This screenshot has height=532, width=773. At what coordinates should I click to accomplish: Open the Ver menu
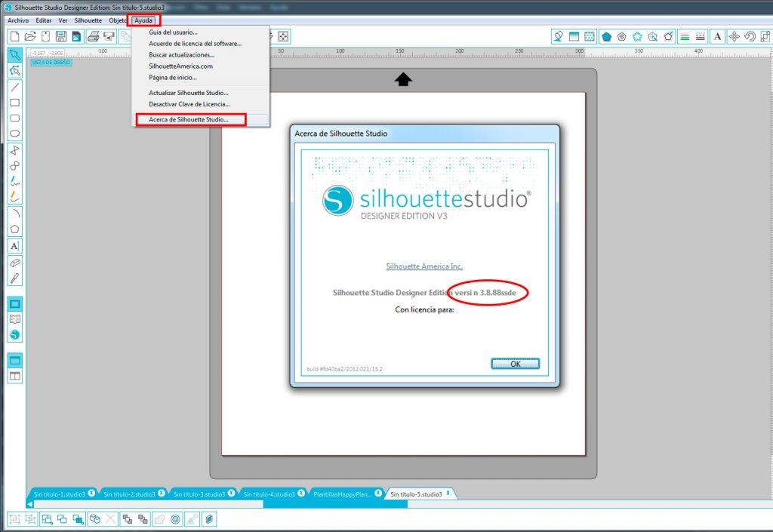tap(63, 20)
